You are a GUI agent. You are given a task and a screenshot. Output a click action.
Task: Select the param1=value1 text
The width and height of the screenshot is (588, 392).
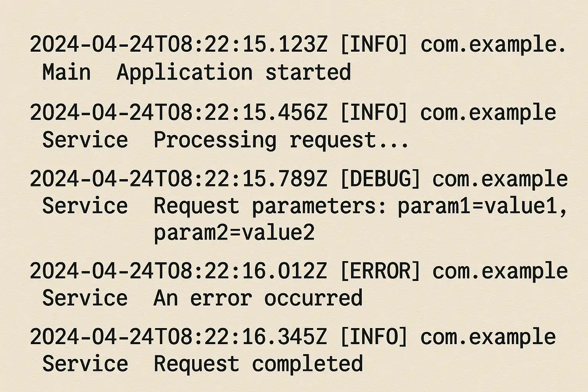482,207
